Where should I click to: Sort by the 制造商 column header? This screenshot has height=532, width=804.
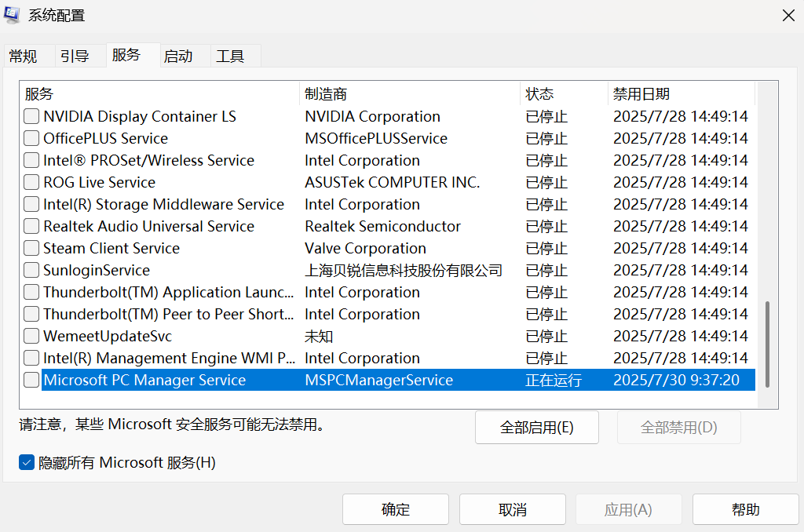click(409, 94)
